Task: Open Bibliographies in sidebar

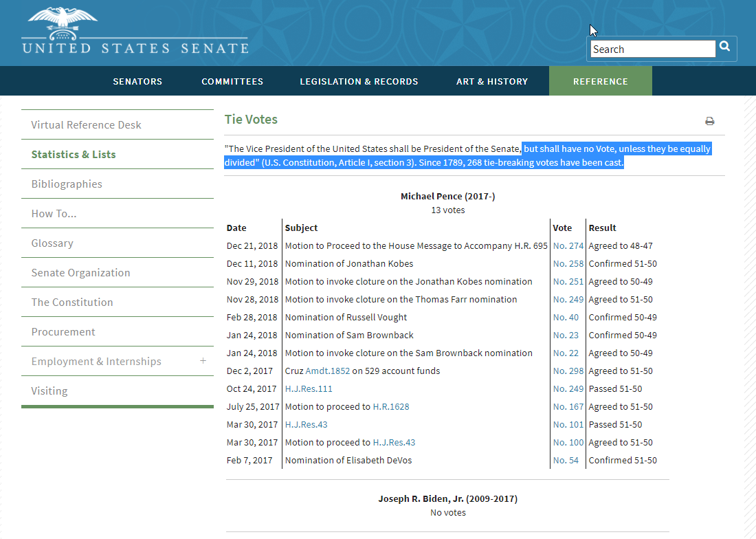Action: pos(67,184)
